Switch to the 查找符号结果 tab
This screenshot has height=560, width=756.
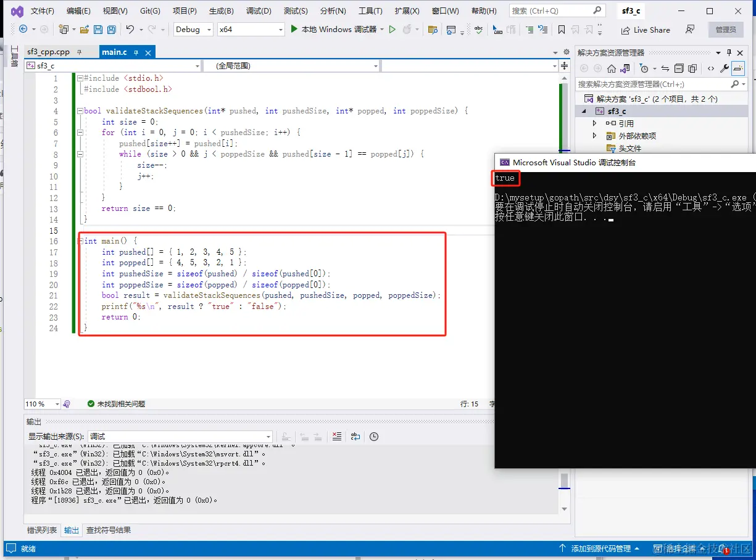pyautogui.click(x=109, y=530)
